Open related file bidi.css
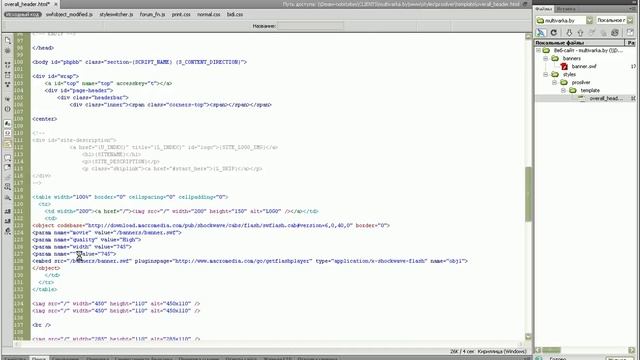The height and width of the screenshot is (360, 640). [x=235, y=14]
